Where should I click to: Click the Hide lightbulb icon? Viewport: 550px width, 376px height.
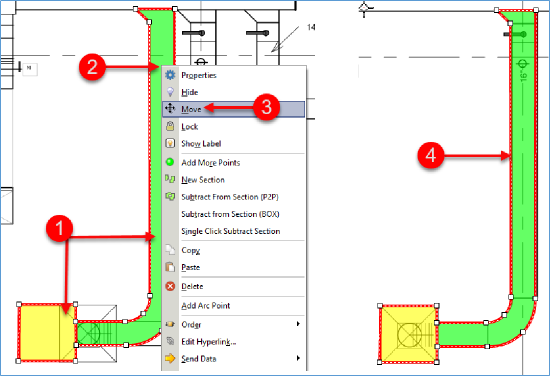click(x=170, y=92)
